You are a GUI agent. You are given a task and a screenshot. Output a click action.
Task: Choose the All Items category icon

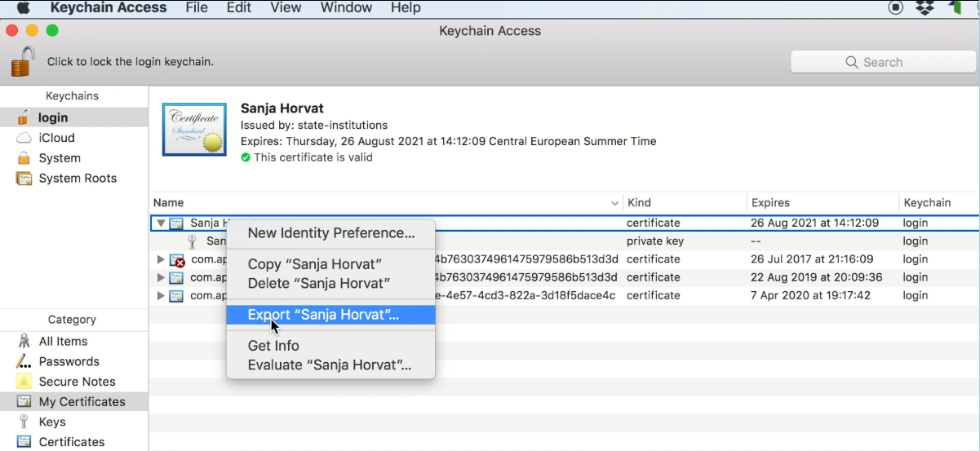24,341
